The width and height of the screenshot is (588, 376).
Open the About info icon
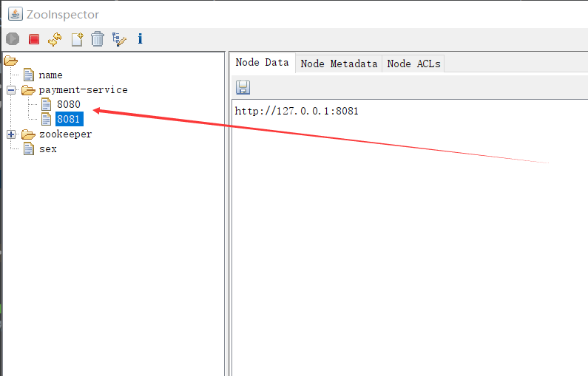pos(140,38)
